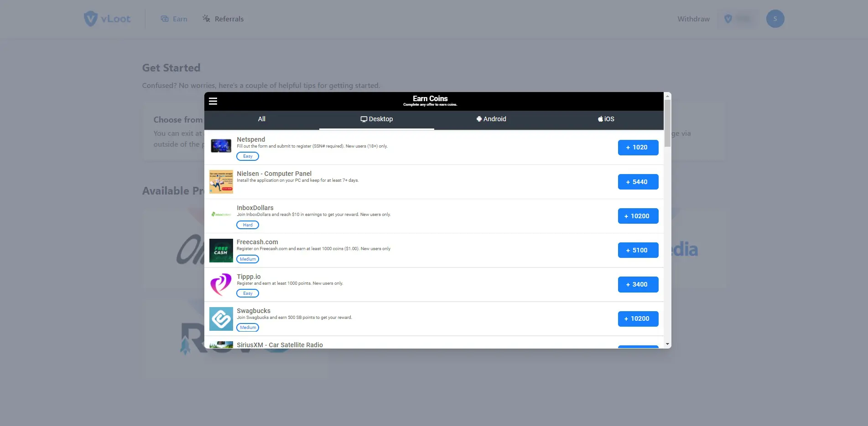Open the Earn page from the navbar
This screenshot has height=426, width=868.
[x=174, y=19]
